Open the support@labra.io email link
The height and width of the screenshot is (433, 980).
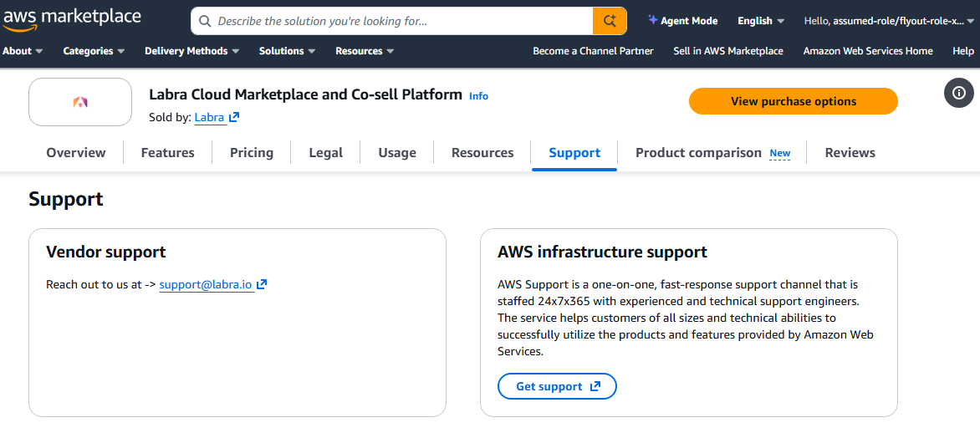(x=206, y=285)
